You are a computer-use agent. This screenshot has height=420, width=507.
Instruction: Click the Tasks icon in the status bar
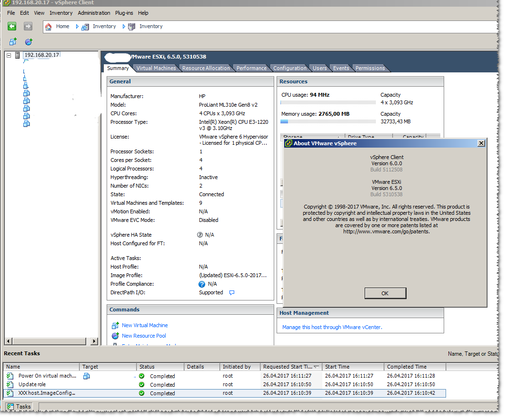(x=10, y=407)
